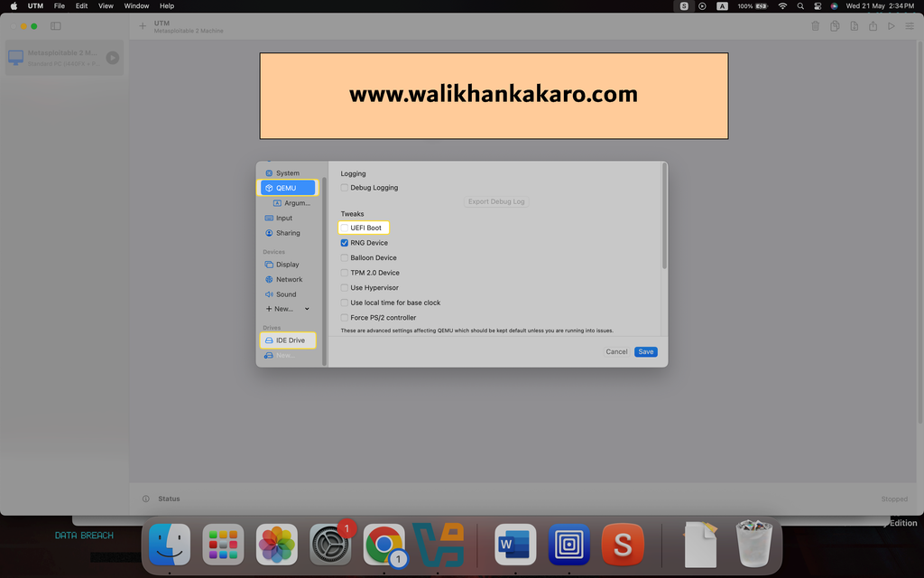
Task: Open the Trash in the Dock
Action: tap(754, 543)
